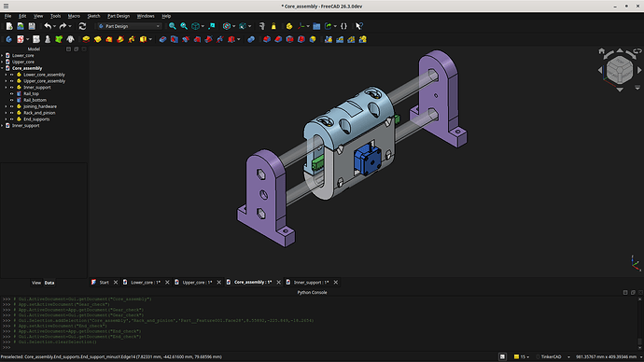
Task: Collapse the Core_assembly document node
Action: (x=2, y=68)
